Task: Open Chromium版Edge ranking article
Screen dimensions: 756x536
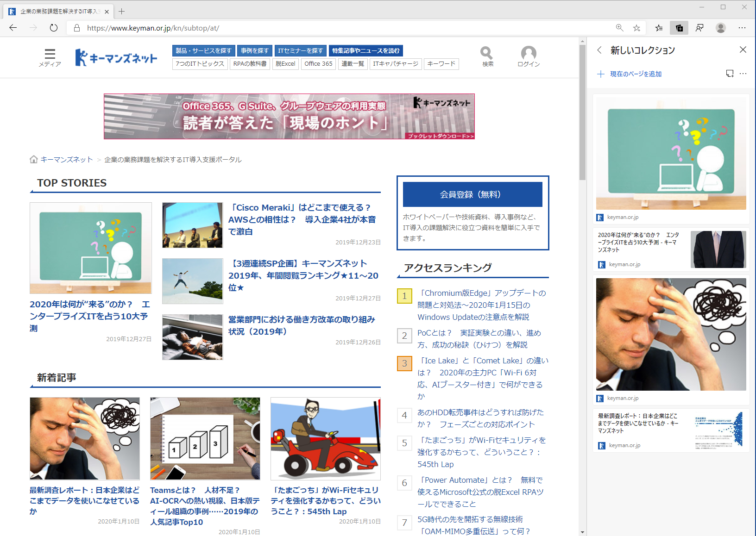Action: pos(482,305)
